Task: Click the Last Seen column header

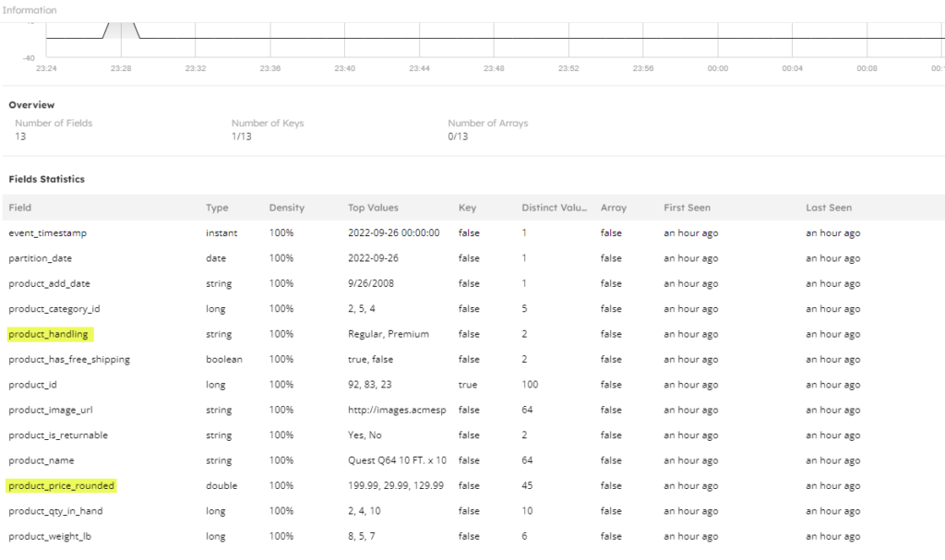Action: pos(829,208)
